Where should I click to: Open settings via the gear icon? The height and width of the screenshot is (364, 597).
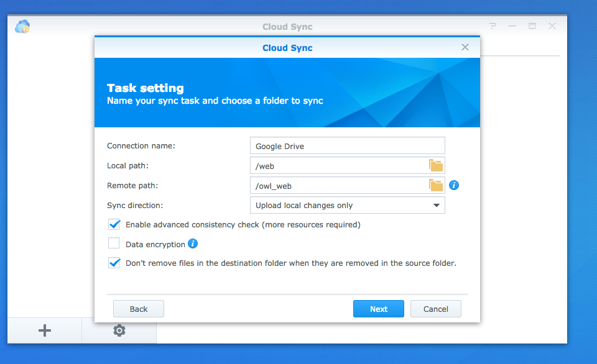click(119, 330)
